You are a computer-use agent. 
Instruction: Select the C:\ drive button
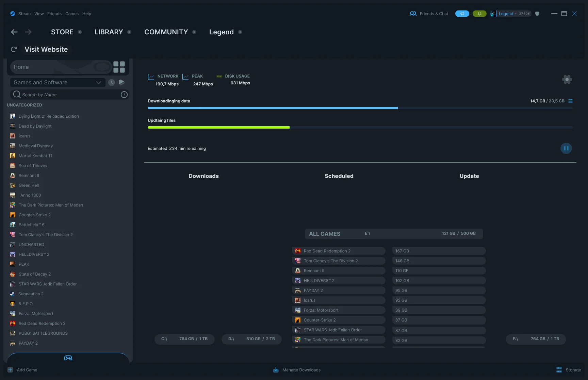(184, 339)
